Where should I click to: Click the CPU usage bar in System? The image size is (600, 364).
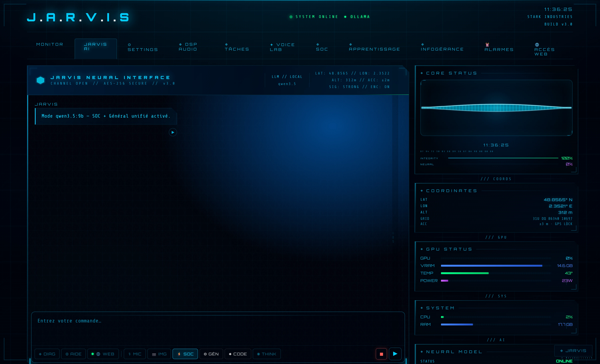496,317
